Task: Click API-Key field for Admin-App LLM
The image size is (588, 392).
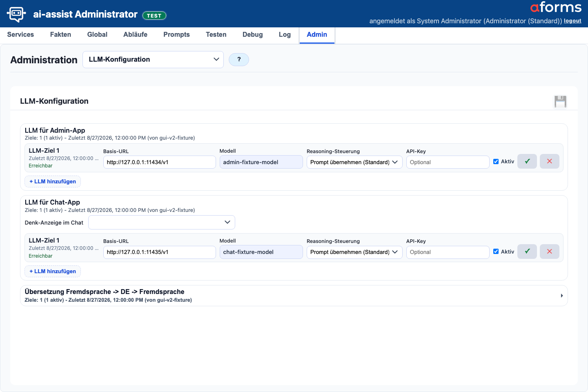Action: (x=448, y=162)
